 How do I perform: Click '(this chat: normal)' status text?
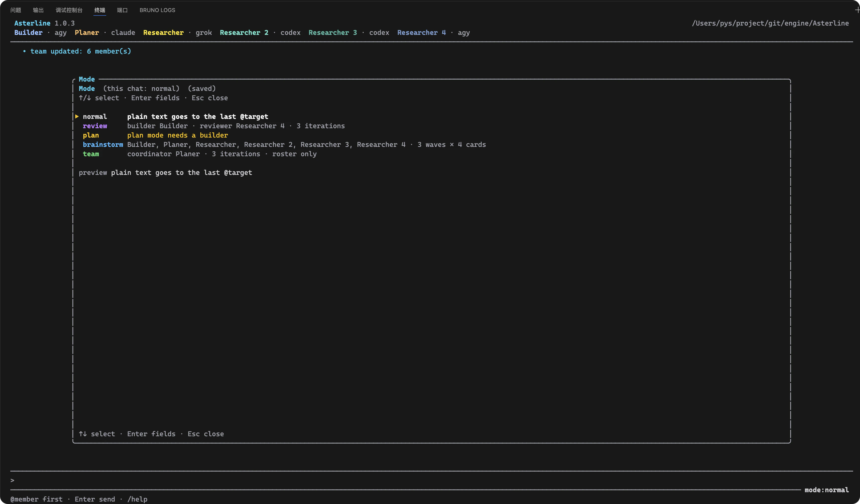tap(141, 88)
